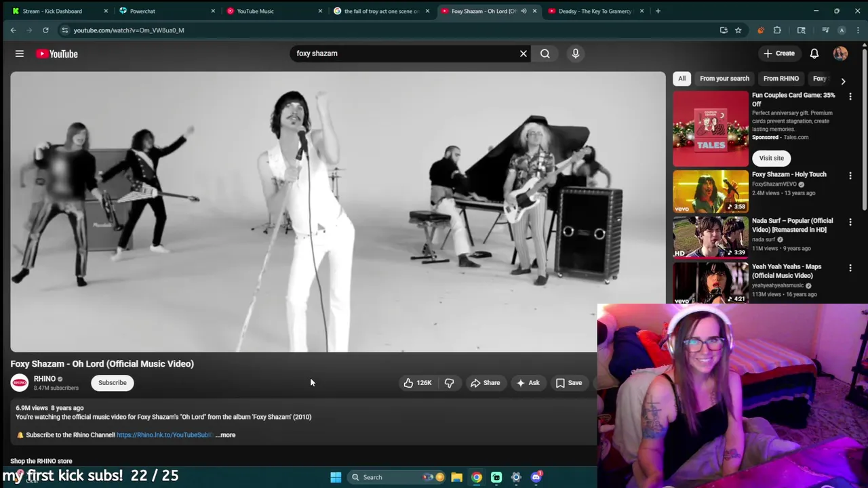Close the Powerchat tab

(213, 11)
